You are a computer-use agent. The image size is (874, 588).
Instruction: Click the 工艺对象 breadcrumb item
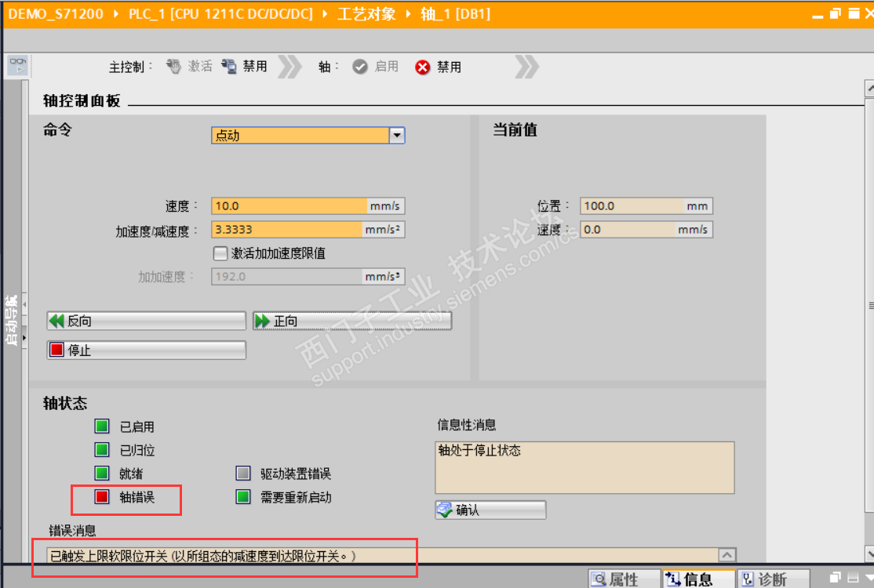pyautogui.click(x=366, y=14)
